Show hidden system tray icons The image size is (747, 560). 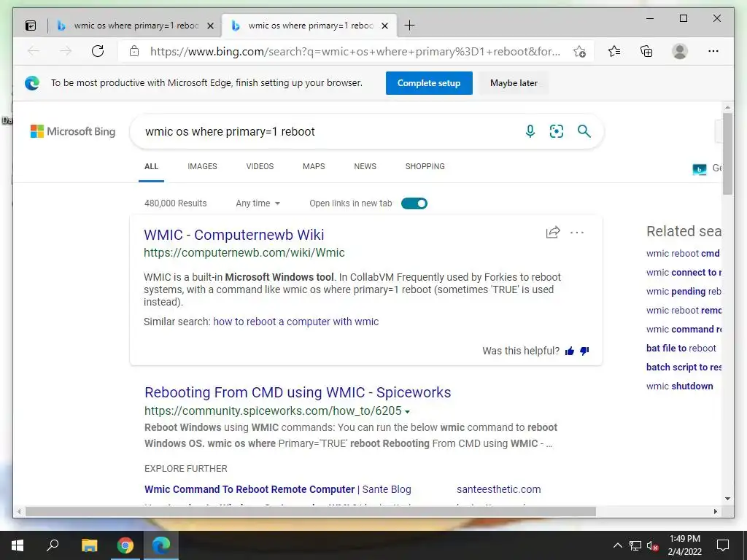617,545
